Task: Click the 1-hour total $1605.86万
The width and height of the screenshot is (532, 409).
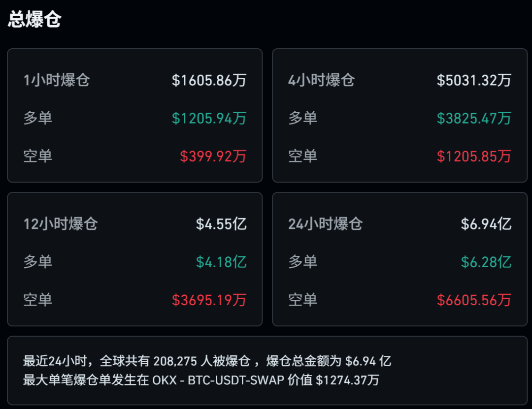Action: click(x=209, y=80)
